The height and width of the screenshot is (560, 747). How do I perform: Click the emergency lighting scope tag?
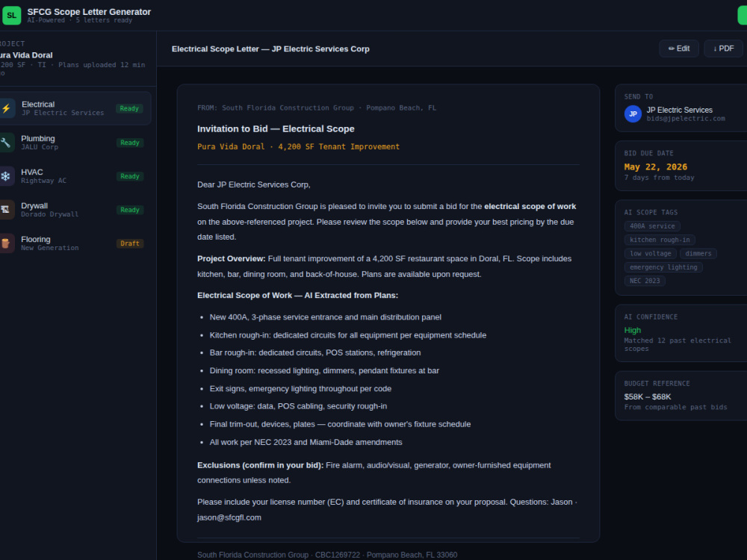click(x=663, y=267)
